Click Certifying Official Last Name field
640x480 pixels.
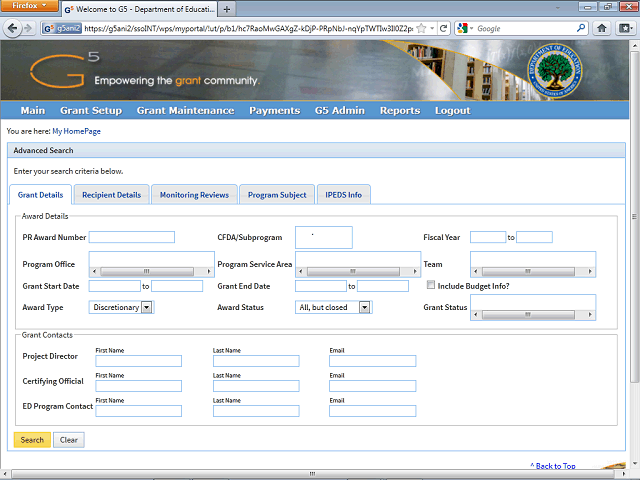(256, 386)
